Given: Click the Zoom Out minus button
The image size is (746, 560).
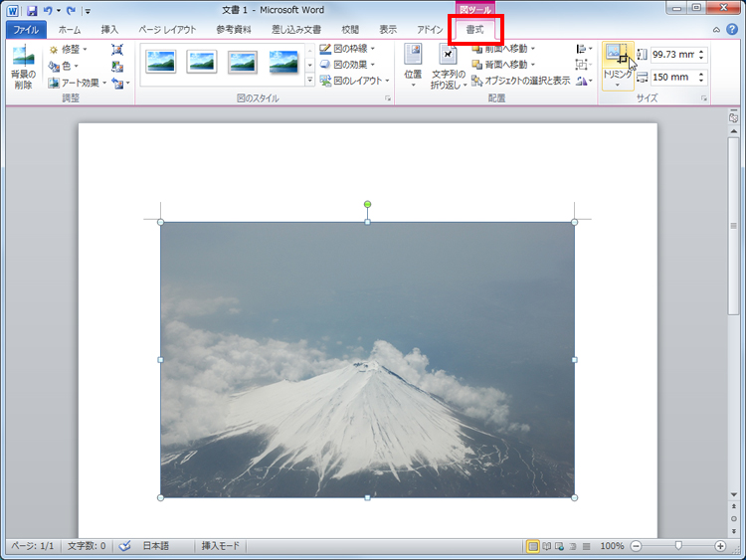Looking at the screenshot, I should pos(637,546).
